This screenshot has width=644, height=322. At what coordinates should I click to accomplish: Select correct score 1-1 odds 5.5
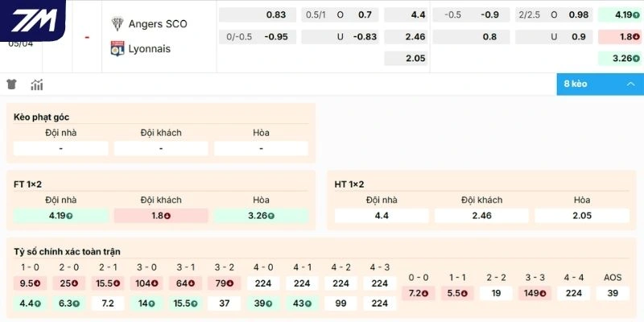tap(456, 293)
